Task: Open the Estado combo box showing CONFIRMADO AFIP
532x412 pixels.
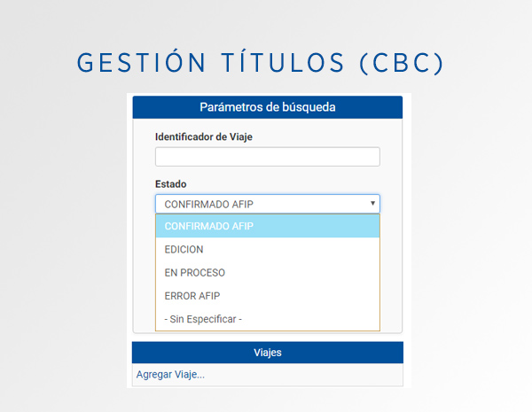Action: [268, 204]
